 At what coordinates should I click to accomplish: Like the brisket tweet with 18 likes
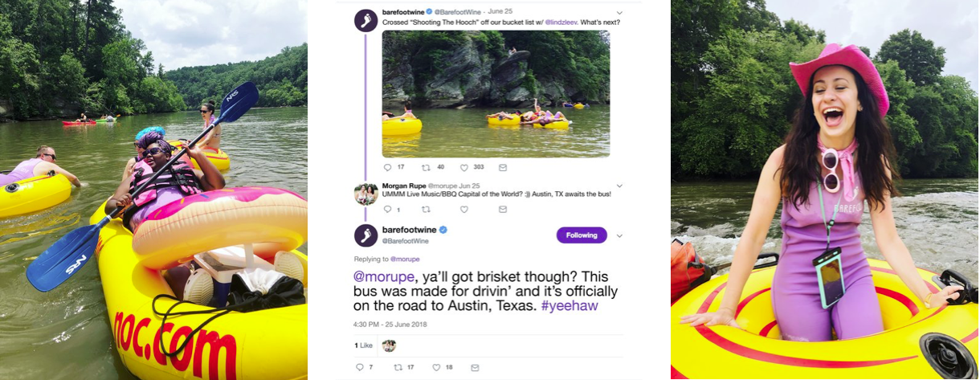click(436, 367)
